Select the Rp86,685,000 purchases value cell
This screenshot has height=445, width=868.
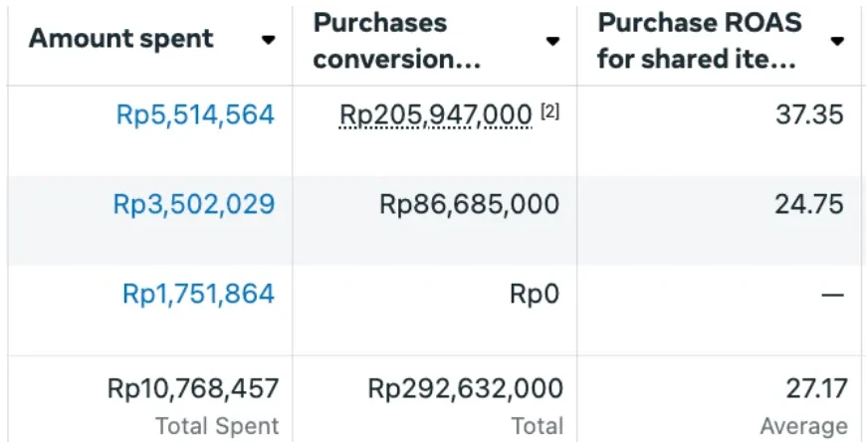pyautogui.click(x=470, y=205)
